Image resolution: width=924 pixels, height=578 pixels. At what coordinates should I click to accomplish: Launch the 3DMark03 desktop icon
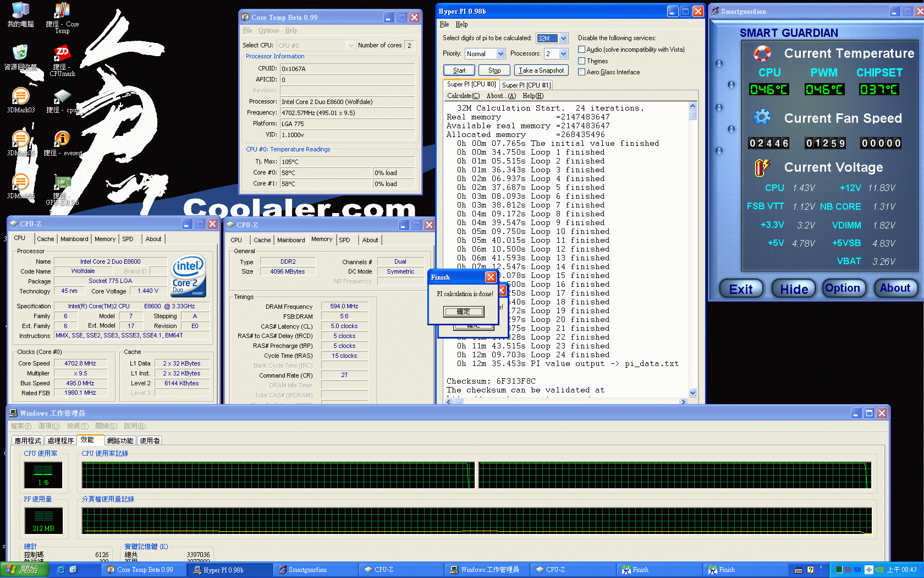coord(20,100)
